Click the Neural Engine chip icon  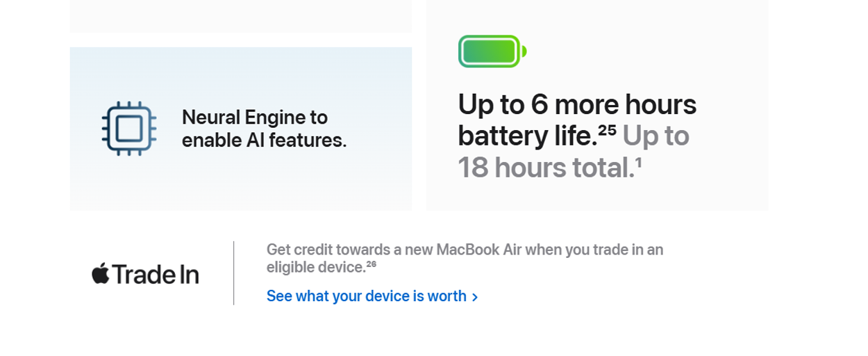coord(128,129)
